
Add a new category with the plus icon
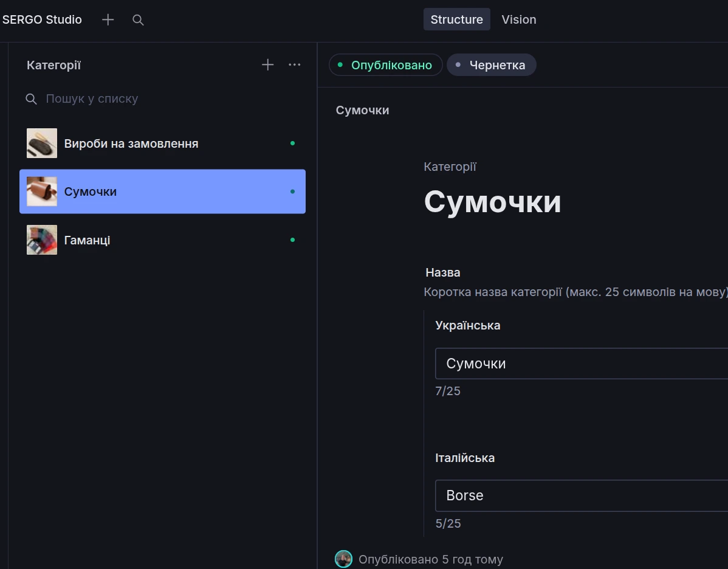(x=267, y=64)
